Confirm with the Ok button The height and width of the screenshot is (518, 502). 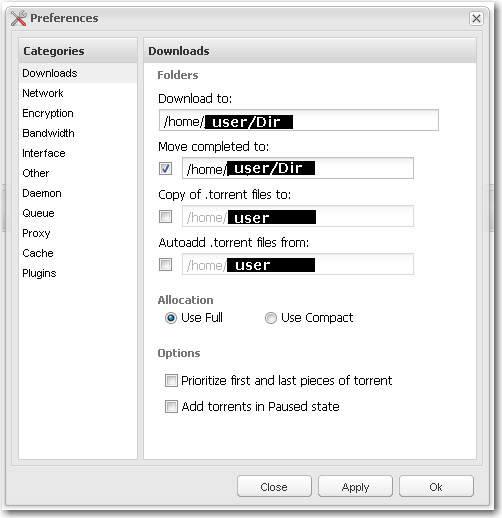point(436,487)
